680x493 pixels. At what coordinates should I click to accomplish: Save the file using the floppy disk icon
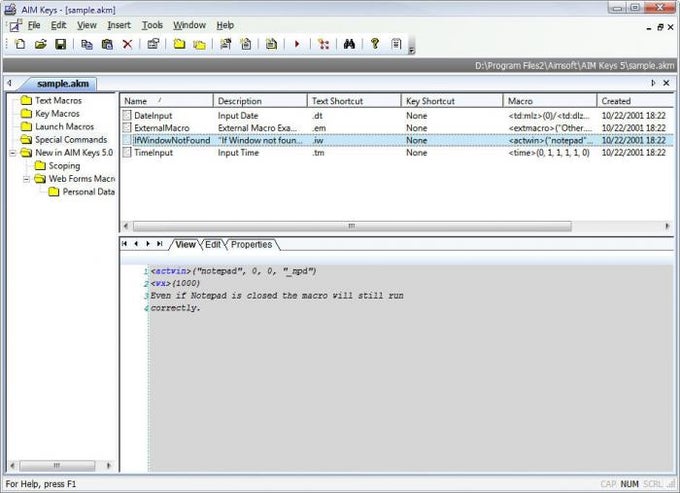60,44
